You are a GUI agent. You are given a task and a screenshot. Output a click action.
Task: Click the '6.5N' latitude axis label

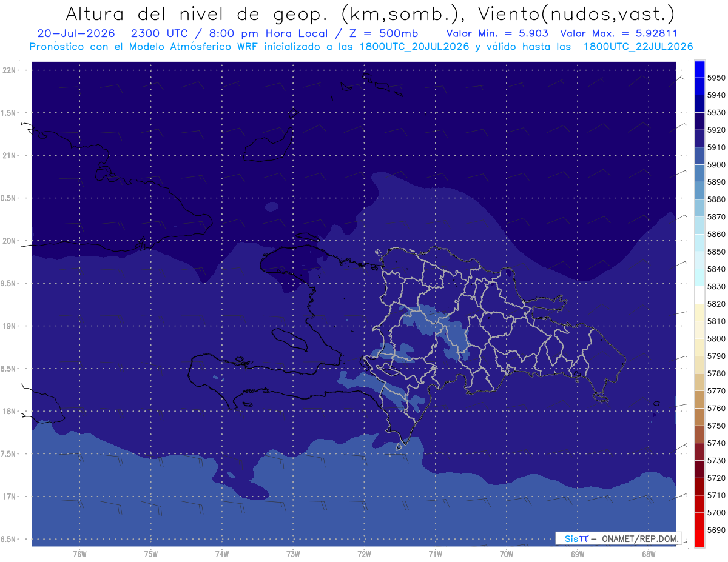(9, 539)
